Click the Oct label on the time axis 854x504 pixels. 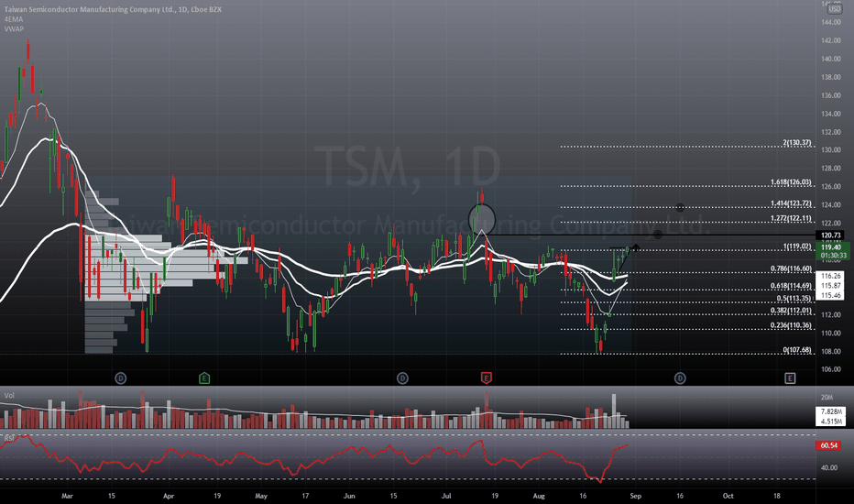[x=728, y=496]
